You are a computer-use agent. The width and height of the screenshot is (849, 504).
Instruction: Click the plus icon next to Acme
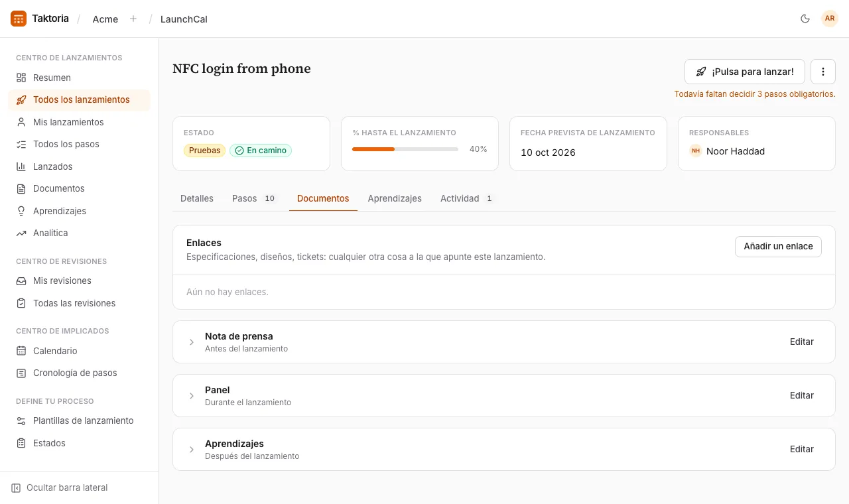(133, 19)
